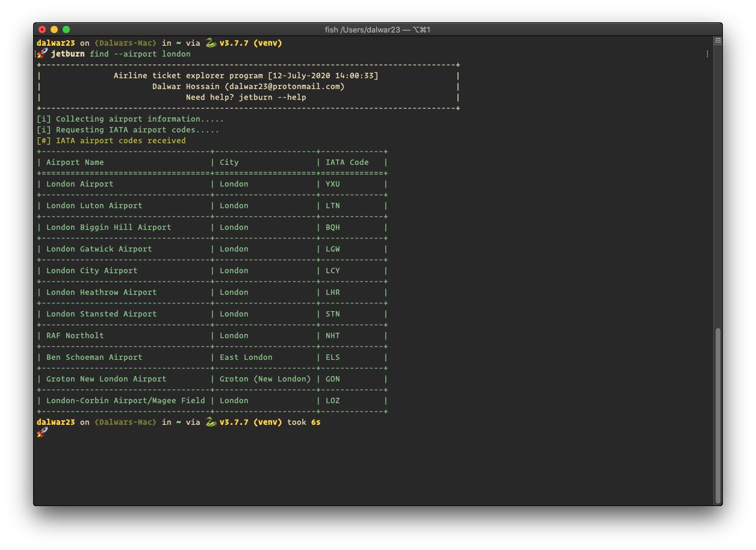
Task: Click '[#] IATA airport codes received' line
Action: [111, 140]
